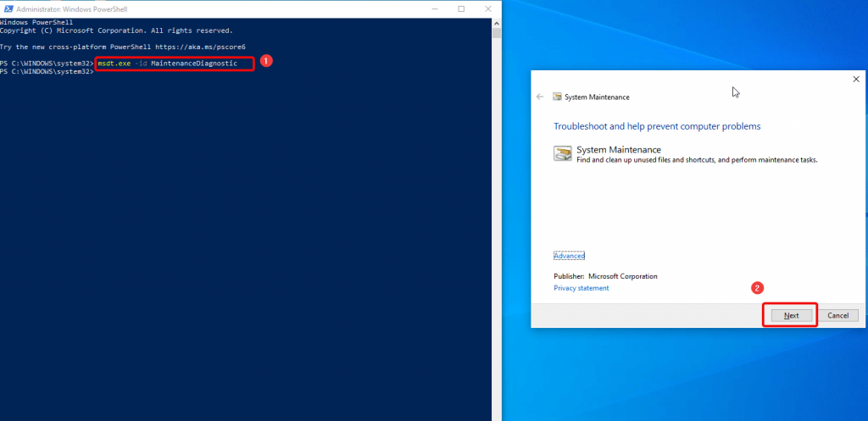
Task: Click the 'Administrator: Windows PowerShell' title text
Action: tap(72, 9)
